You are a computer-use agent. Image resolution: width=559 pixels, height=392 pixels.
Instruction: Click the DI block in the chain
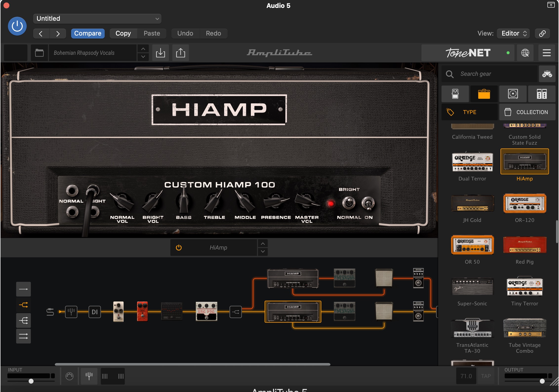pos(95,312)
